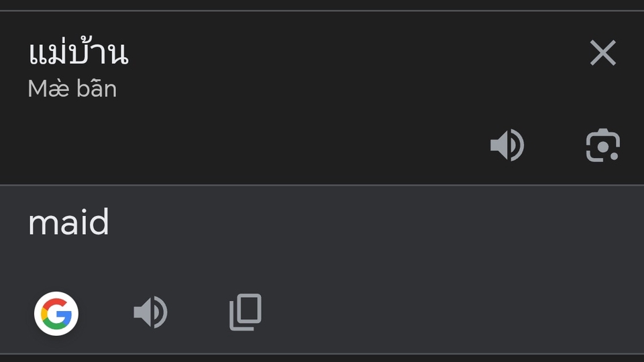Select the Thai text แม่บ้าน
This screenshot has width=644, height=362.
pyautogui.click(x=78, y=54)
